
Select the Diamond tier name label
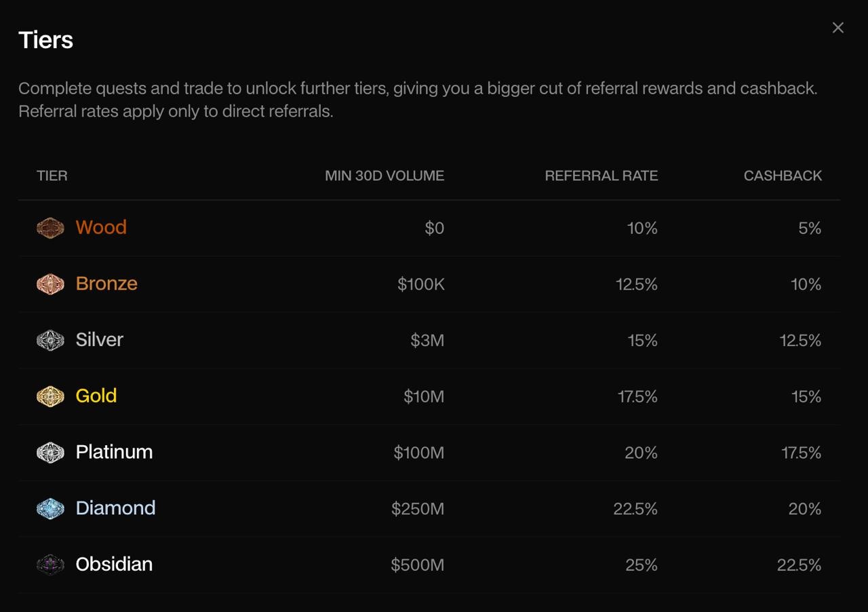click(x=115, y=508)
